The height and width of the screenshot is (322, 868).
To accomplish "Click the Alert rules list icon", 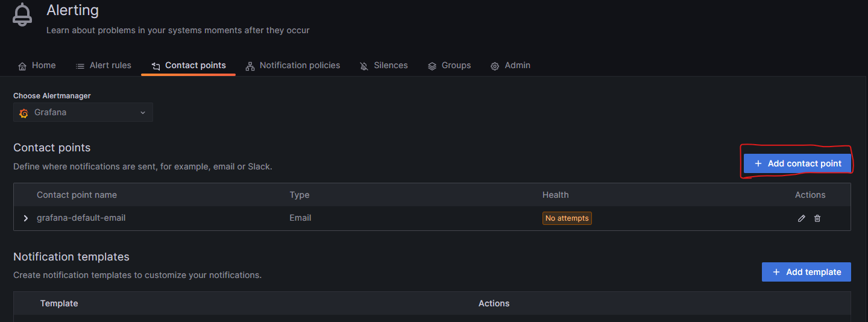I will 80,66.
